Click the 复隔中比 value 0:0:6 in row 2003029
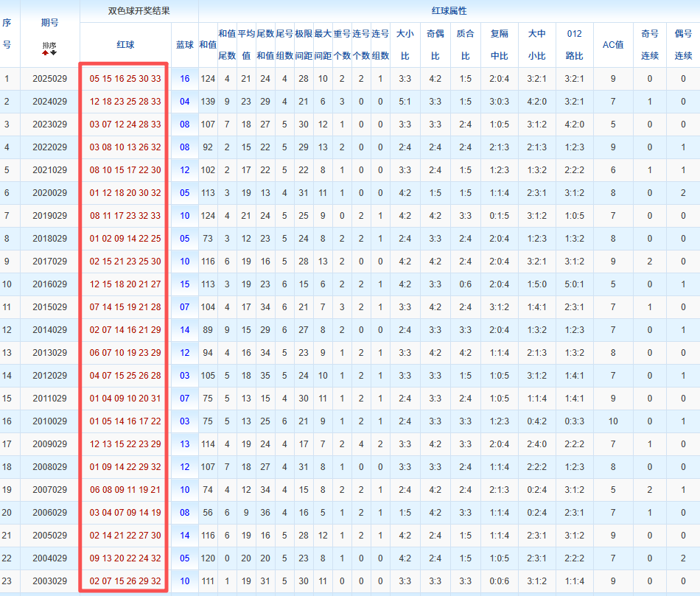 tap(500, 581)
